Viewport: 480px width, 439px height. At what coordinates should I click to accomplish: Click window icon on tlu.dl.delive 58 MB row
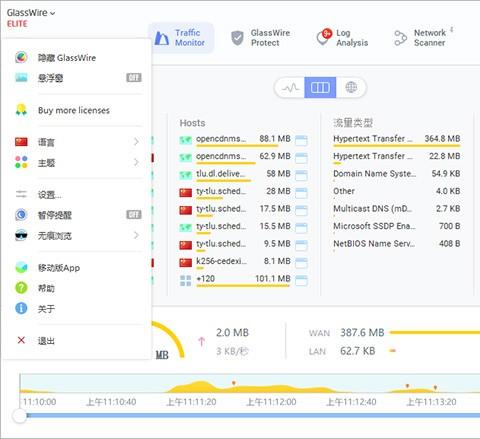[x=301, y=175]
